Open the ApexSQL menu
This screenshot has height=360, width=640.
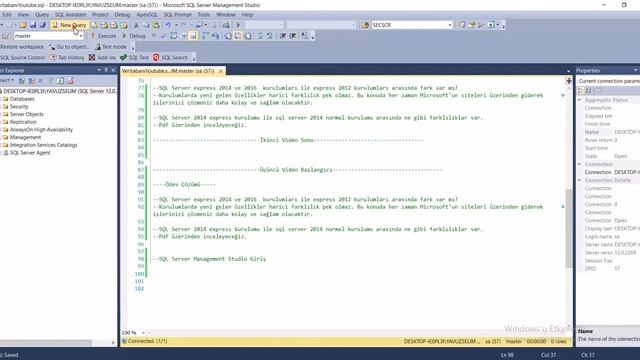point(147,15)
